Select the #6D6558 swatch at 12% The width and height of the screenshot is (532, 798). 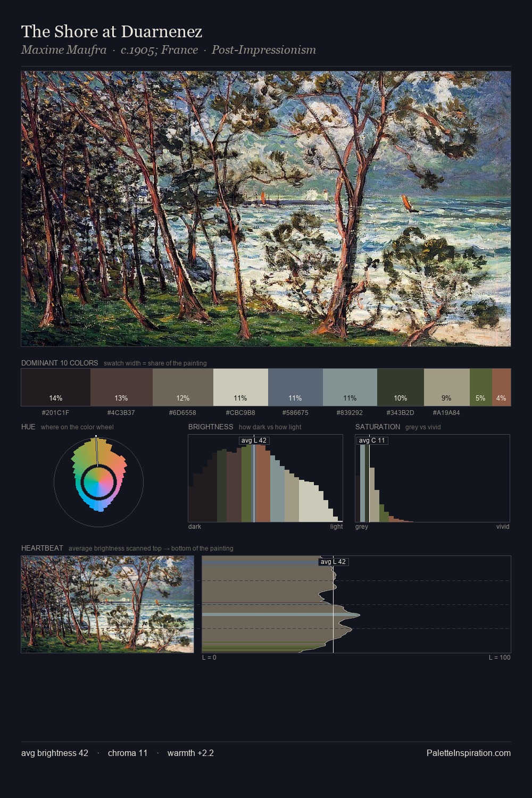click(x=183, y=387)
